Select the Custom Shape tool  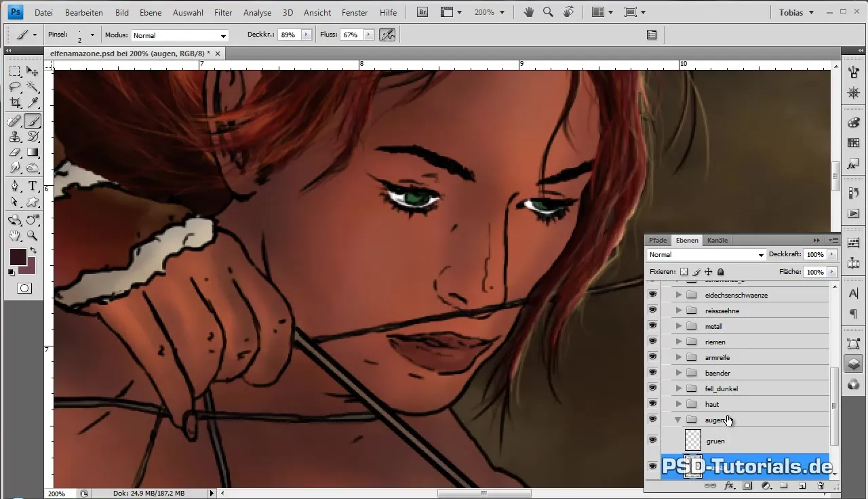pos(33,202)
